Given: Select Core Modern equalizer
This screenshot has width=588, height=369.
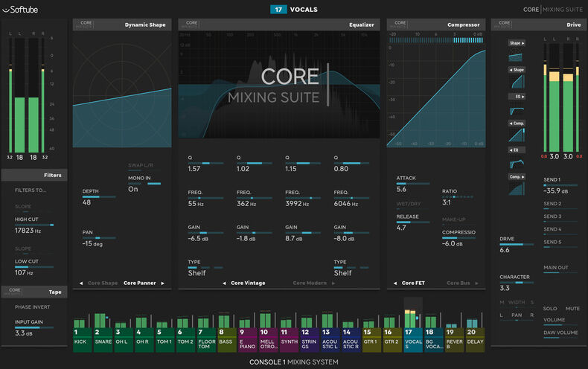Looking at the screenshot, I should [x=310, y=283].
